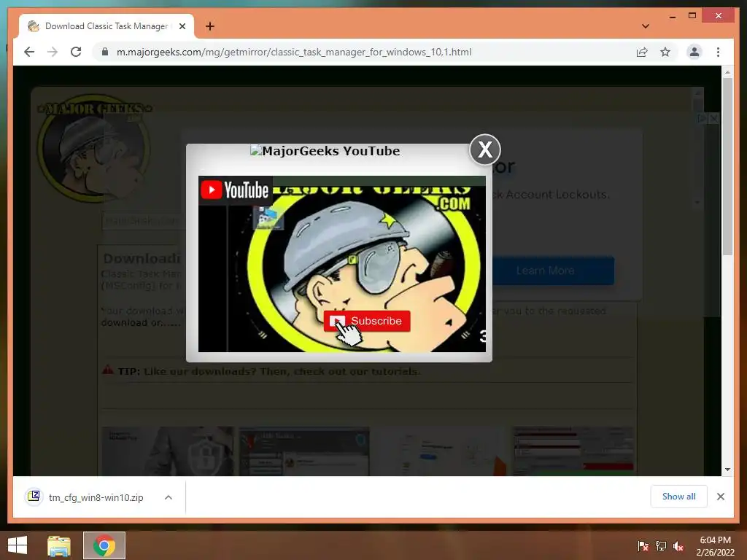
Task: Click the zip file type icon in shelf
Action: pos(34,497)
